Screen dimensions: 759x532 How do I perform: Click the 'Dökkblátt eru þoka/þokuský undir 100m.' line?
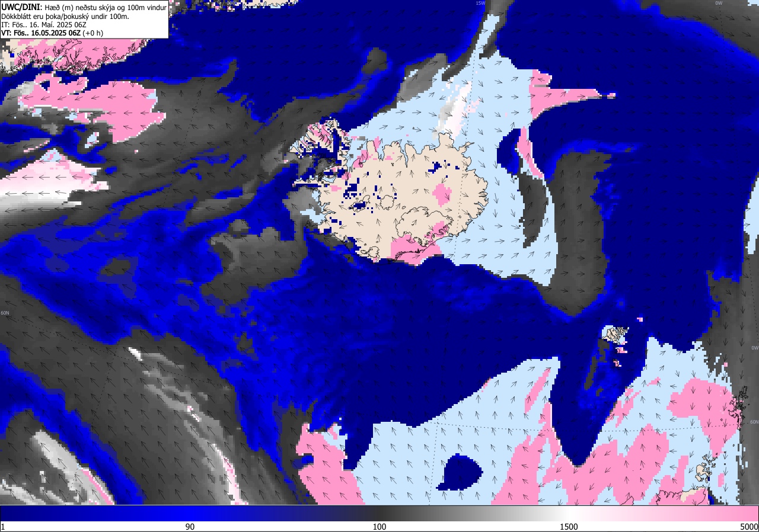[x=65, y=16]
